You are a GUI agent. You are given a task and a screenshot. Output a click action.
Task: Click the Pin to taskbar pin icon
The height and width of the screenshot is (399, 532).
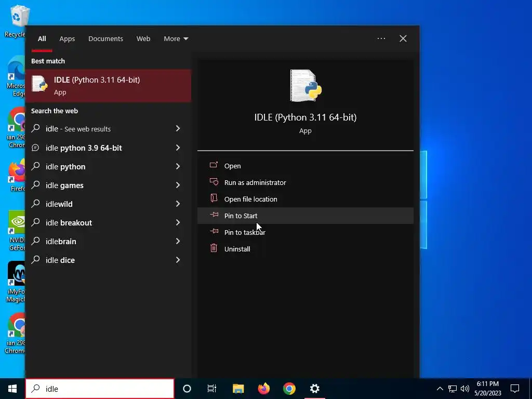point(214,231)
